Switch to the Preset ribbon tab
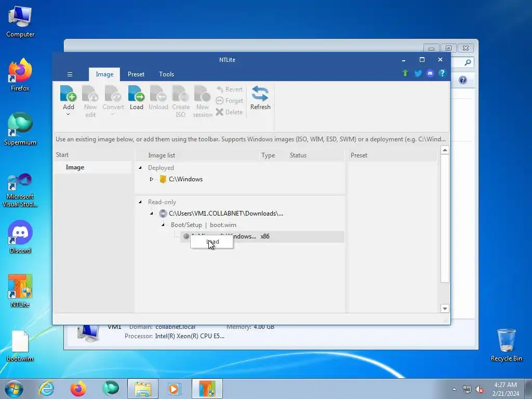 point(136,74)
